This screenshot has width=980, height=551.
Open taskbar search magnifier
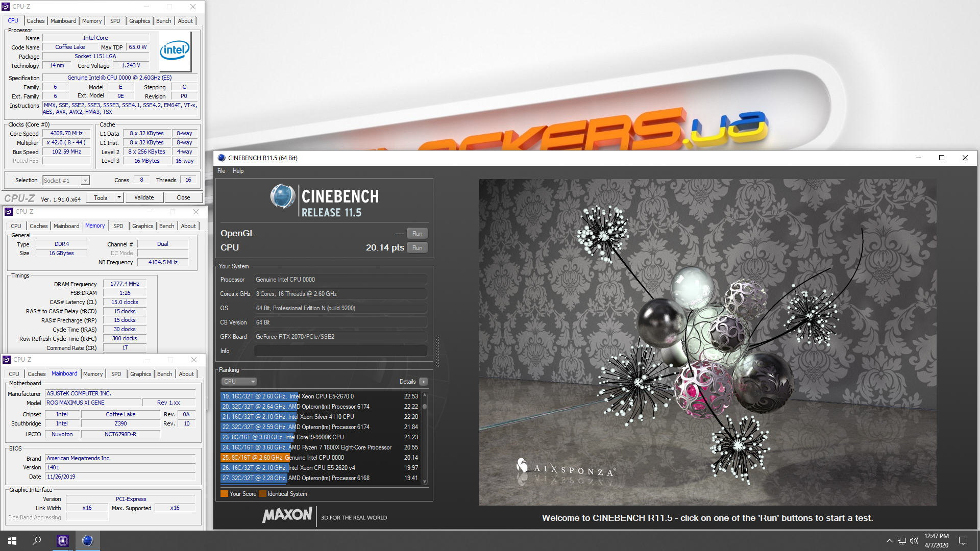[37, 541]
